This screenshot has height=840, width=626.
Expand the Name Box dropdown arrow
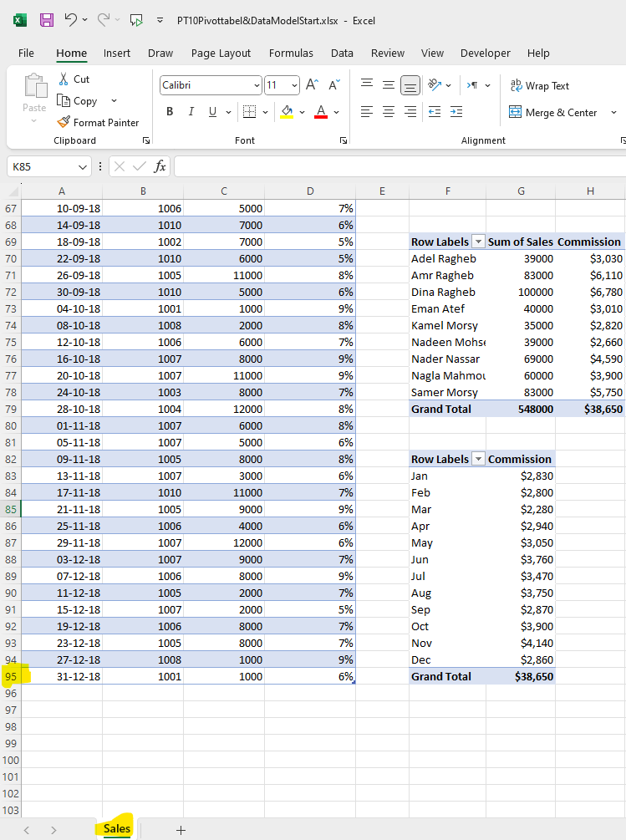click(82, 166)
